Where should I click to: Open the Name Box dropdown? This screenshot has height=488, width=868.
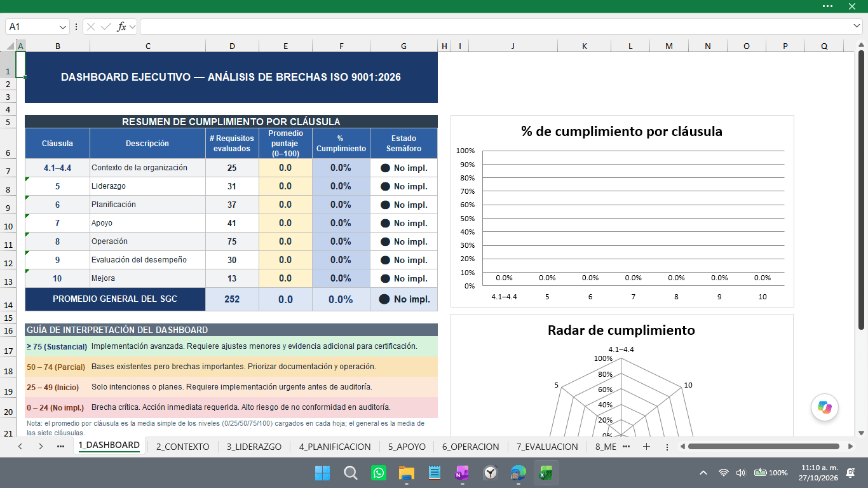[x=63, y=27]
